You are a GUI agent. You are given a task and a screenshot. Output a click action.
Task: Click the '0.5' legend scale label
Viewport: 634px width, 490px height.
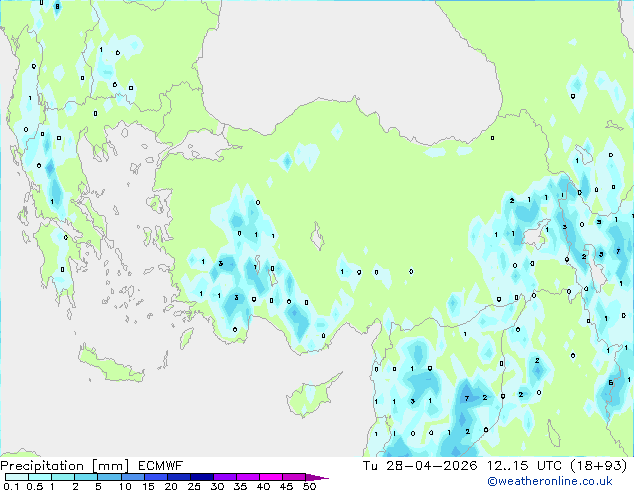click(x=35, y=486)
